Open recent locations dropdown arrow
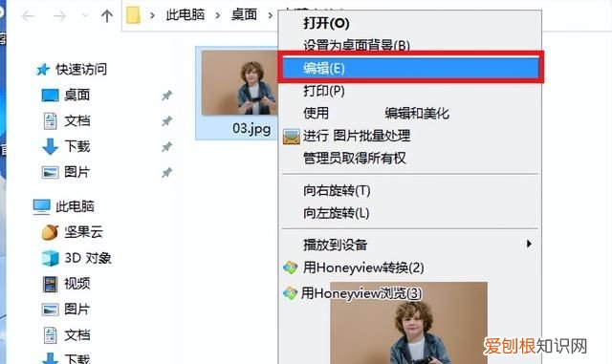 (85, 16)
